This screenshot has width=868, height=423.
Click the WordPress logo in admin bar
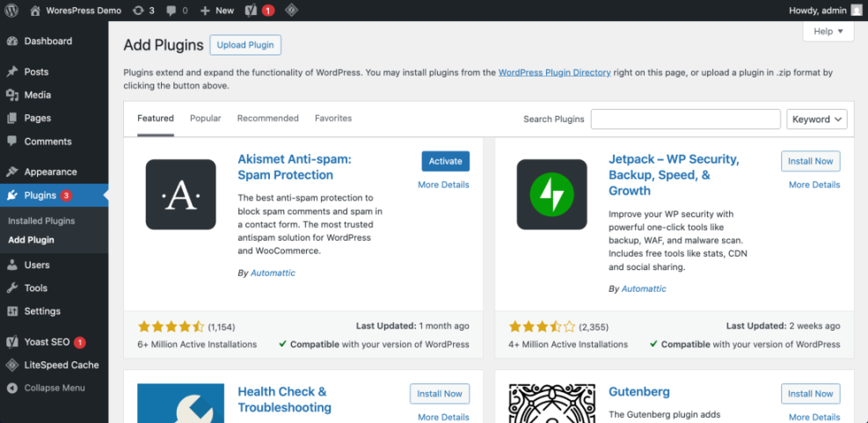12,10
